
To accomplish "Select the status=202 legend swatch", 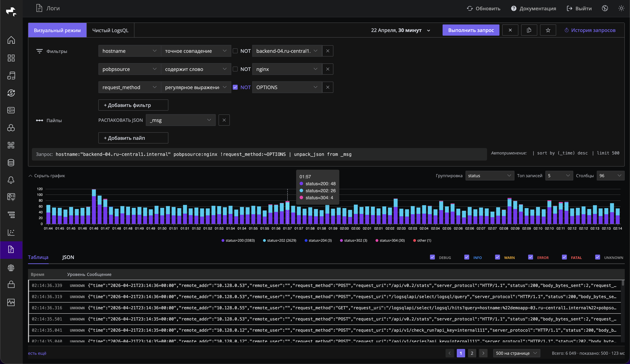I will click(x=264, y=240).
